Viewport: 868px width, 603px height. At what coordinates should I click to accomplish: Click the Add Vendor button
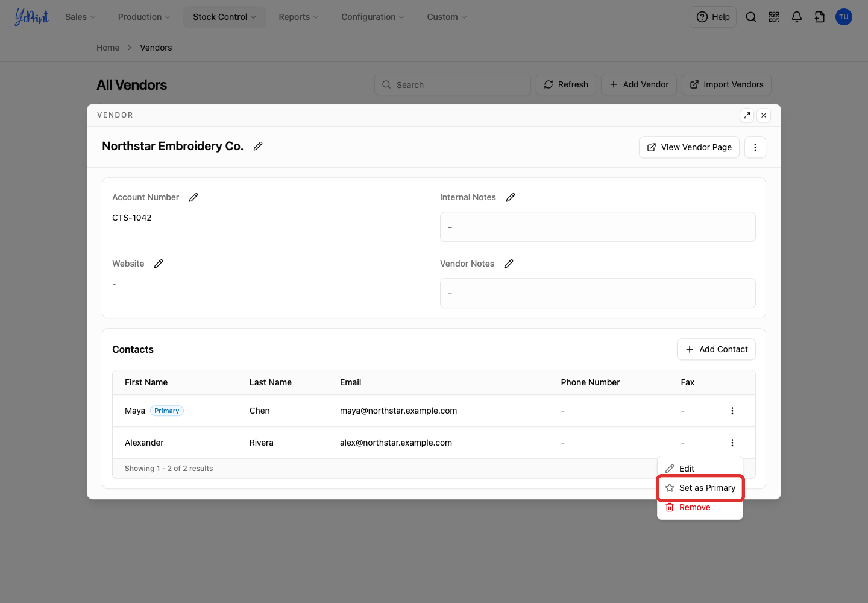tap(639, 84)
